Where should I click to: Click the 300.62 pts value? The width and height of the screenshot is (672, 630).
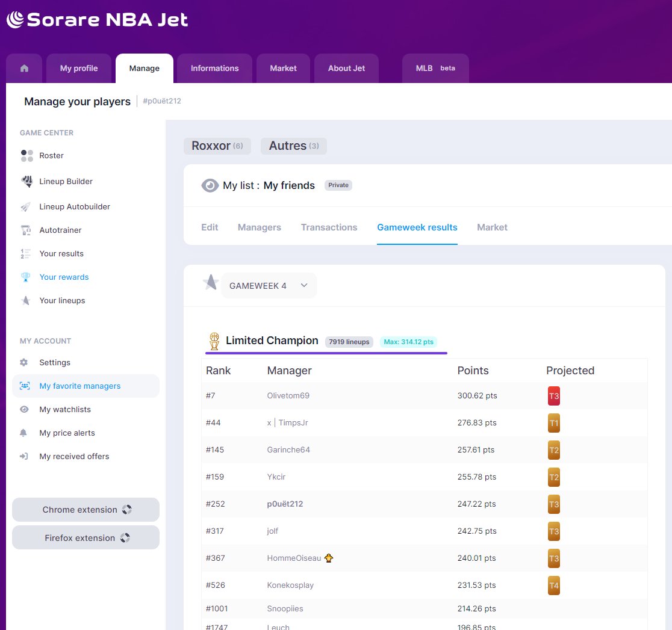477,396
